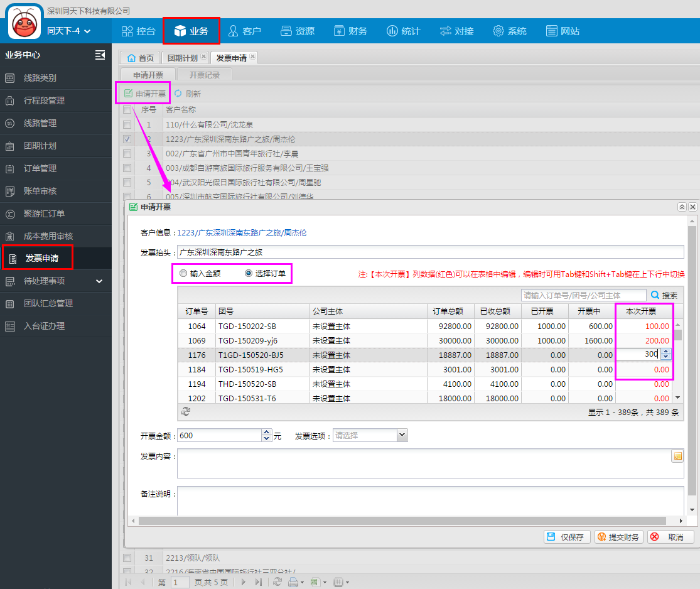Screen dimensions: 700x589
Task: Open the 控台 top menu
Action: tap(139, 31)
